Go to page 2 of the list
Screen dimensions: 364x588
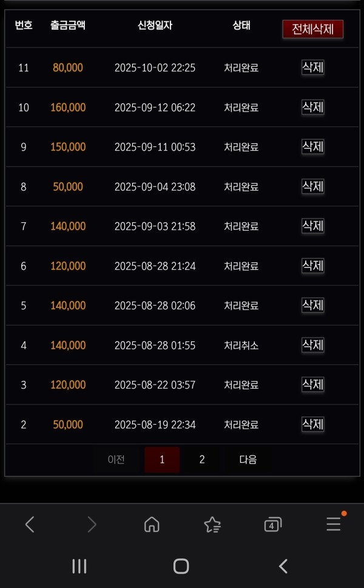(x=202, y=460)
